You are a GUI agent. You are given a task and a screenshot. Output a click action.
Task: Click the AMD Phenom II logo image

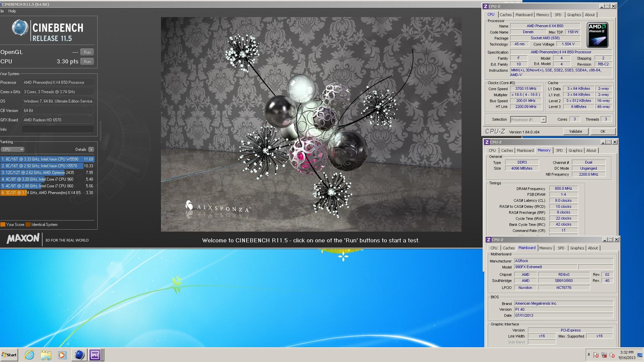pos(597,35)
